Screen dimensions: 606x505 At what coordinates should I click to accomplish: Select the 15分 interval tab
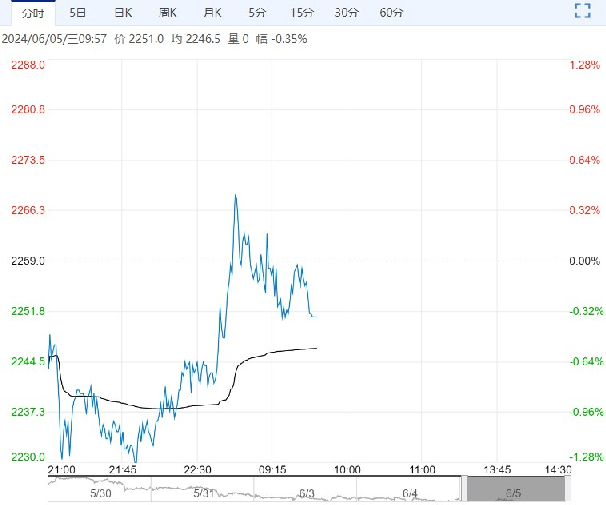[302, 13]
